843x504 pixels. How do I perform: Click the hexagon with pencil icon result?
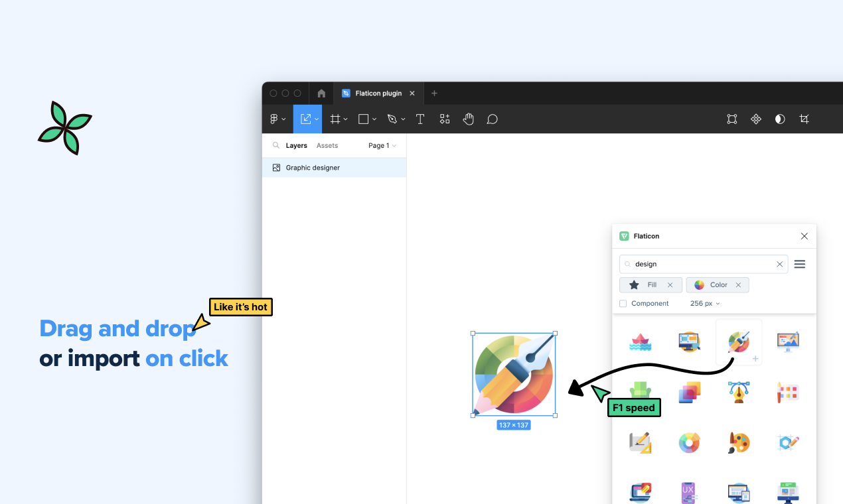[787, 442]
